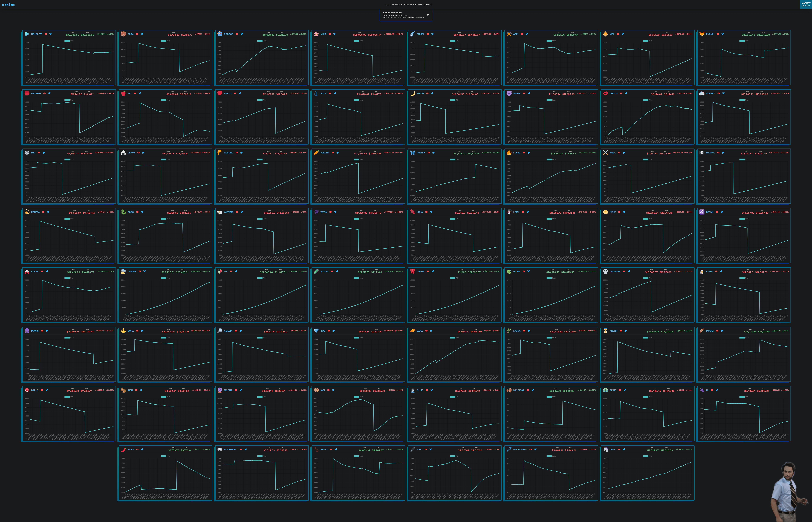Open MATSURI's Twitter icon
The image size is (812, 522).
click(x=49, y=93)
